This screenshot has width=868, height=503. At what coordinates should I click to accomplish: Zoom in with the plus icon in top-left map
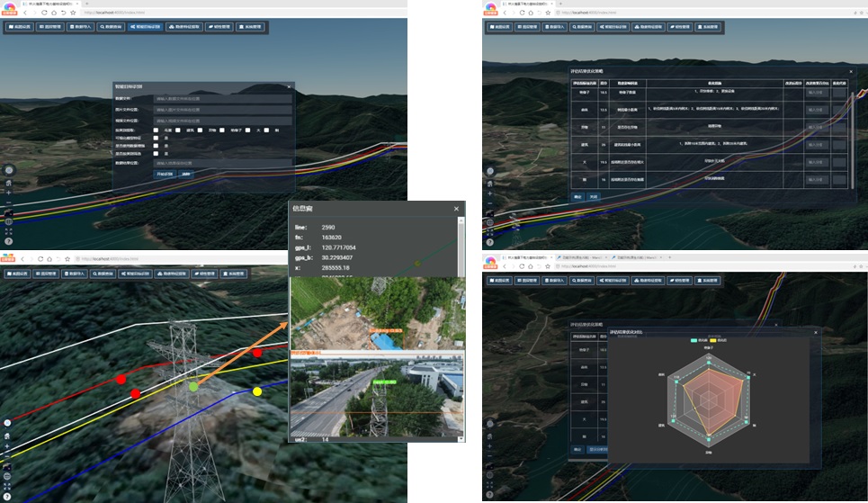[x=9, y=192]
